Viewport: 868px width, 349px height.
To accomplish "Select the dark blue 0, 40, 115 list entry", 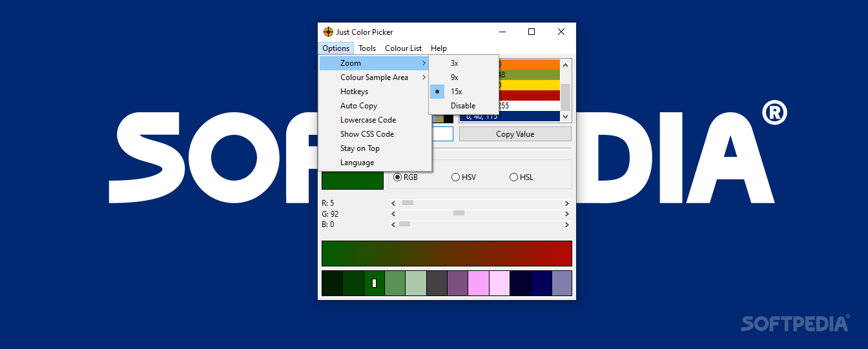I will point(510,116).
